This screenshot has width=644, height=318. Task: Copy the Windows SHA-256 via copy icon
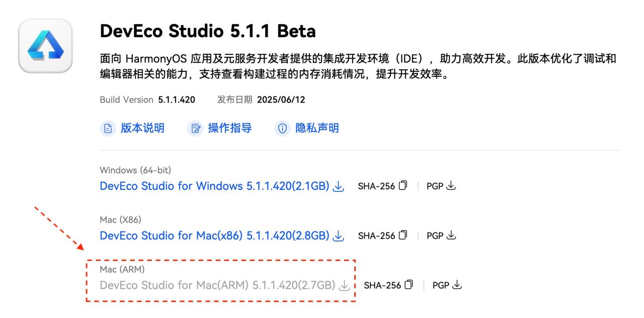403,186
